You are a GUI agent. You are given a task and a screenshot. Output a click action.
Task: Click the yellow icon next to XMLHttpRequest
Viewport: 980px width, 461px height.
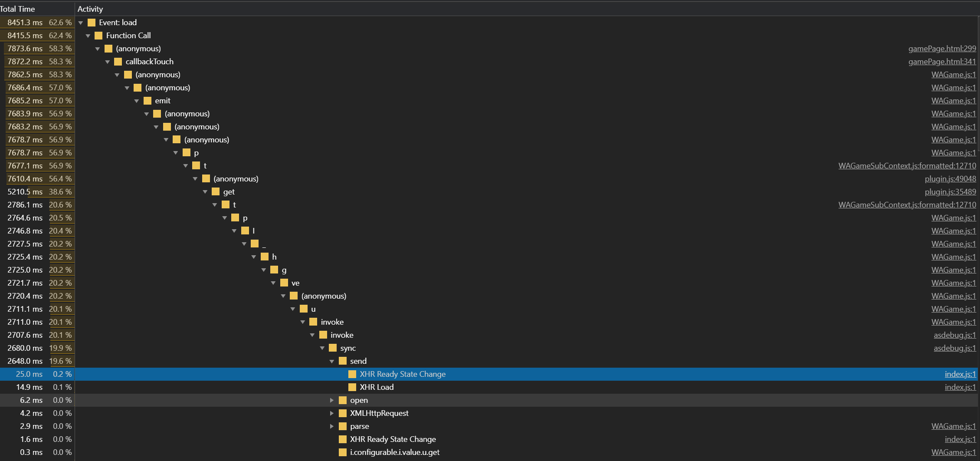click(x=343, y=413)
